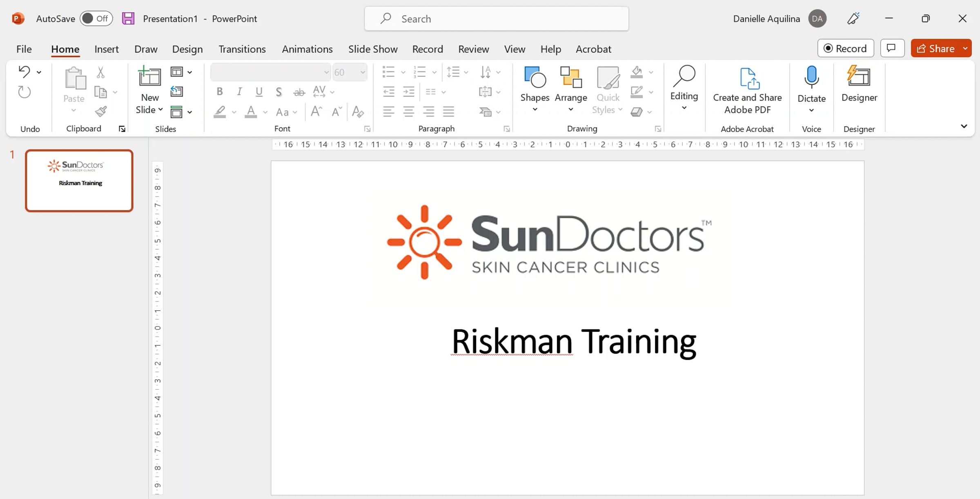Open the Change Case dropdown
Image resolution: width=980 pixels, height=499 pixels.
pyautogui.click(x=287, y=112)
